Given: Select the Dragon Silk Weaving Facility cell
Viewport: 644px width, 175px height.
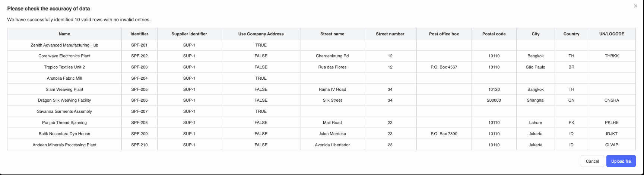Looking at the screenshot, I should coord(64,100).
